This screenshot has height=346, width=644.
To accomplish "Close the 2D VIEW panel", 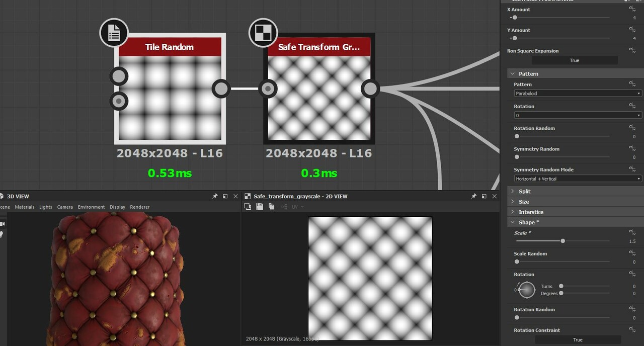I will pyautogui.click(x=495, y=196).
